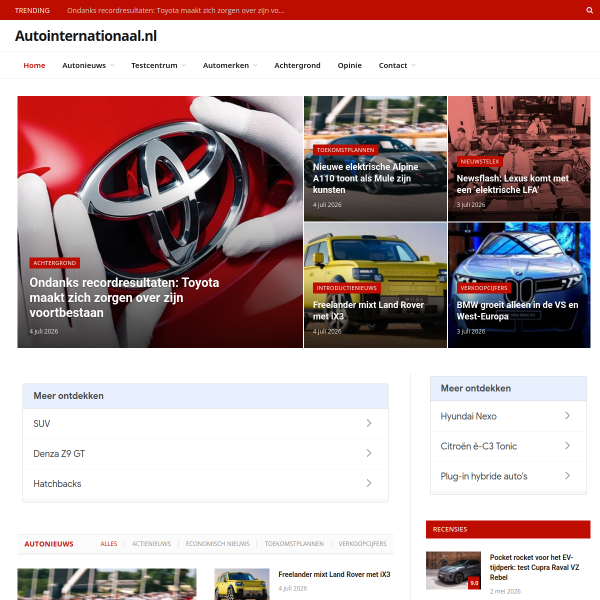Image resolution: width=600 pixels, height=600 pixels.
Task: Click the chevron beside SUV
Action: tap(369, 423)
